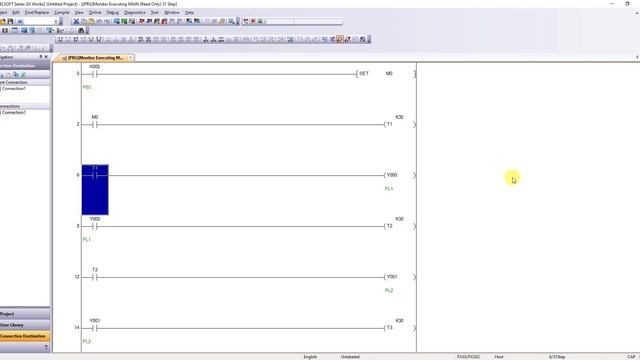Click the red pen icon in ladder toolbar
This screenshot has height=360, width=640.
click(348, 40)
